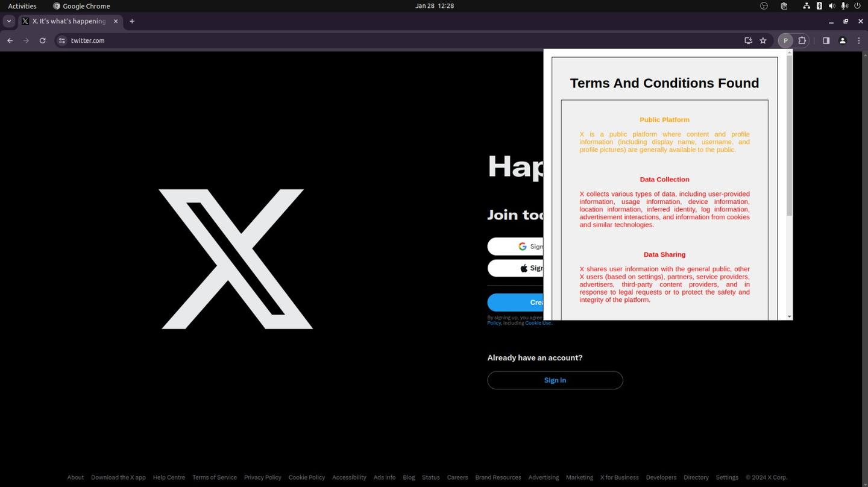Click the Sign up with Google button

(515, 247)
